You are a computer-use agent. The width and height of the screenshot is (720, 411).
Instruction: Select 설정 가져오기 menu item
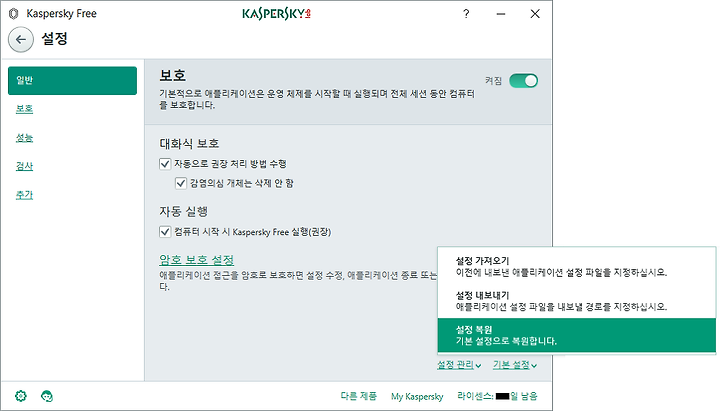tap(577, 267)
